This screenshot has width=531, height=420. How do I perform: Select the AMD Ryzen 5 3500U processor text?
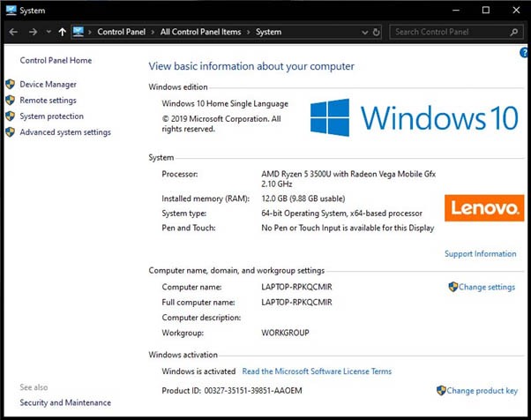click(348, 179)
